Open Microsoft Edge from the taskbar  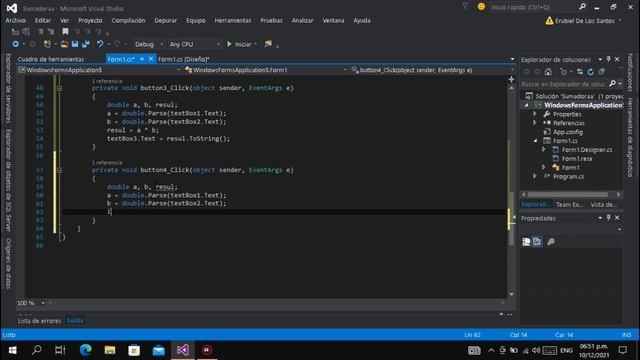[85, 350]
